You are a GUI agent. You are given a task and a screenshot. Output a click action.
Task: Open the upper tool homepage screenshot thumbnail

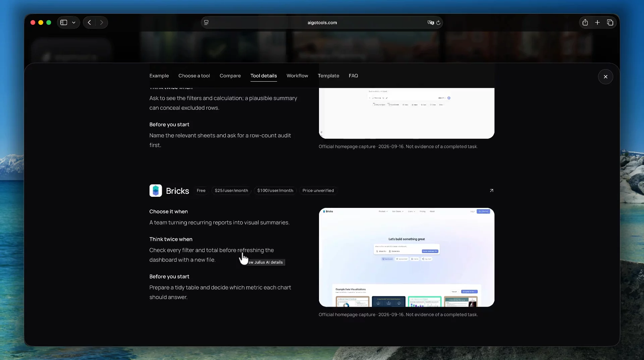[x=407, y=113]
